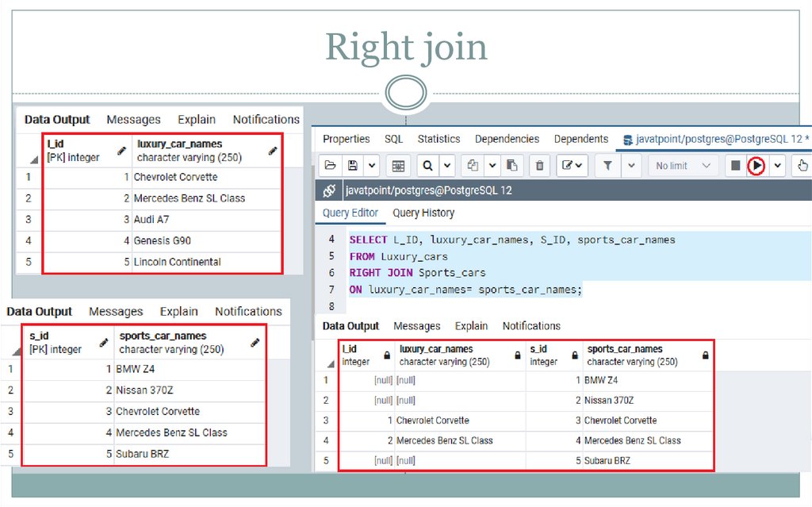Open the Save options dropdown arrow

point(372,166)
